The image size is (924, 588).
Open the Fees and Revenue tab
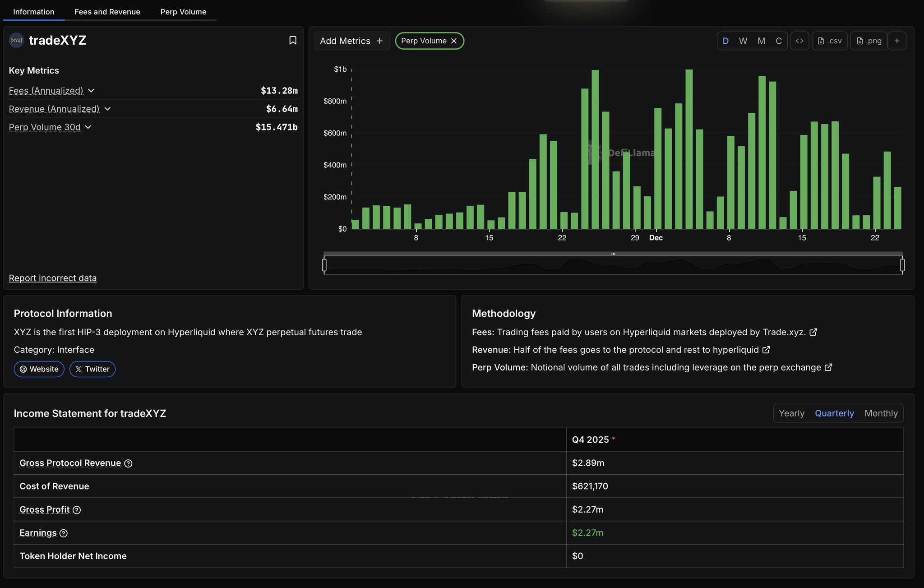[x=107, y=12]
